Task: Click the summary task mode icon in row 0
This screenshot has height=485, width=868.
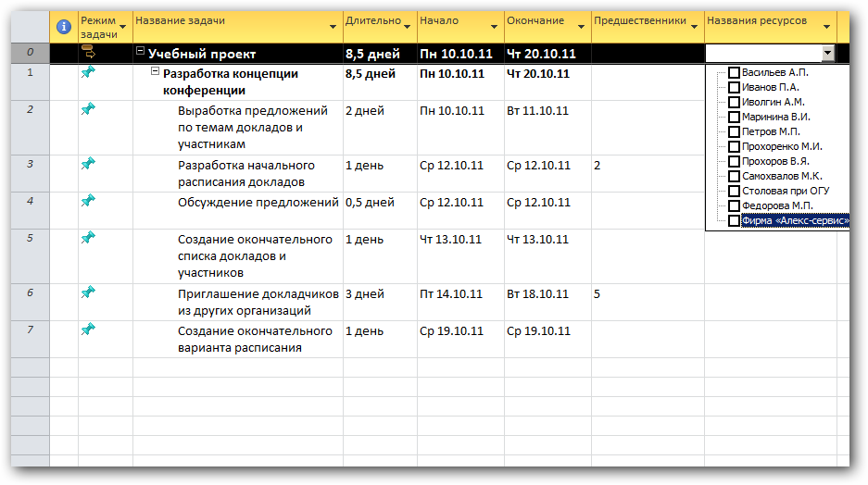Action: tap(89, 53)
